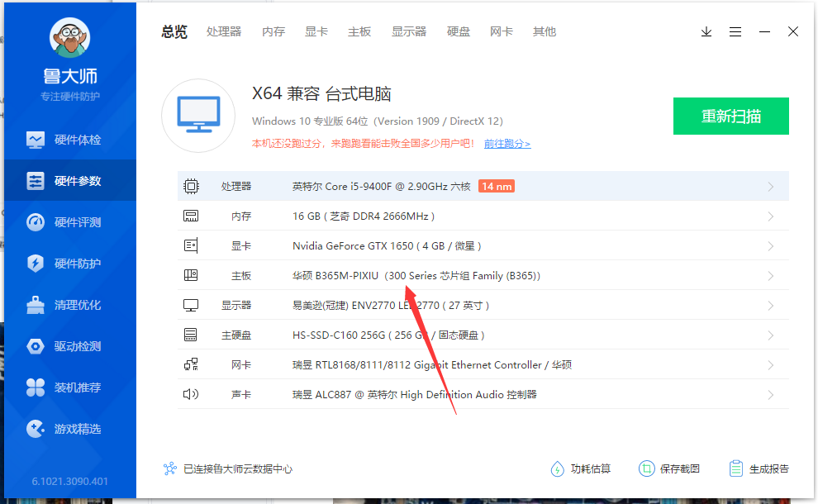Select 硬件参数 in the sidebar

pos(70,180)
